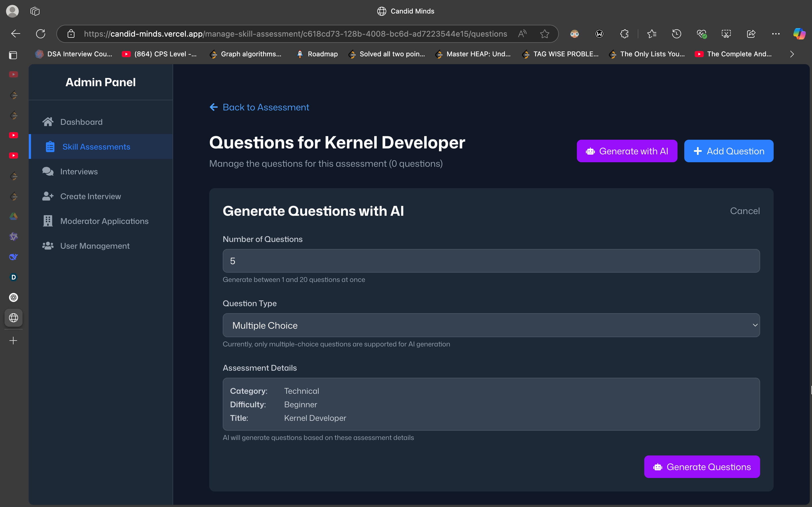Image resolution: width=812 pixels, height=507 pixels.
Task: Click the plus icon in browser sidebar
Action: (x=14, y=341)
